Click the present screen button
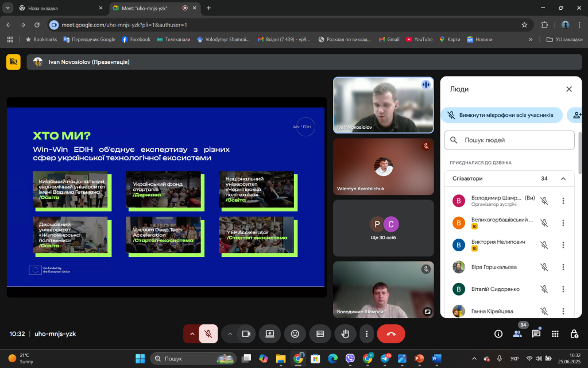 [270, 334]
